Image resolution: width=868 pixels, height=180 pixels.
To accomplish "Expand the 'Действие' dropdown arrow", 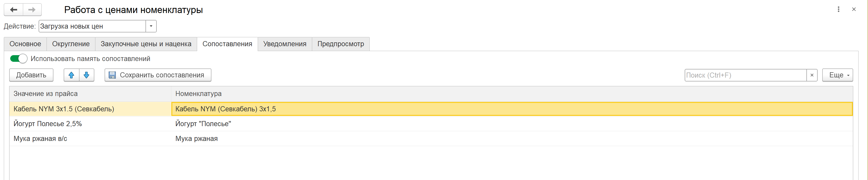I will [x=151, y=26].
